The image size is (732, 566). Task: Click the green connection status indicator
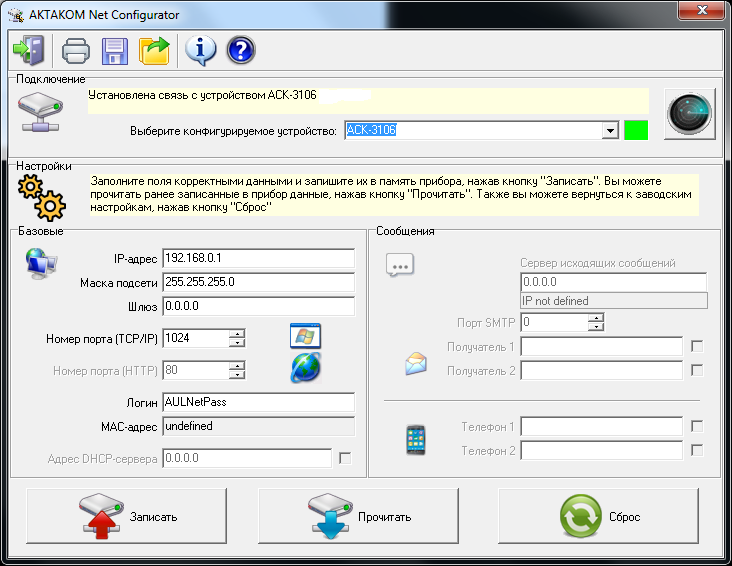point(636,130)
